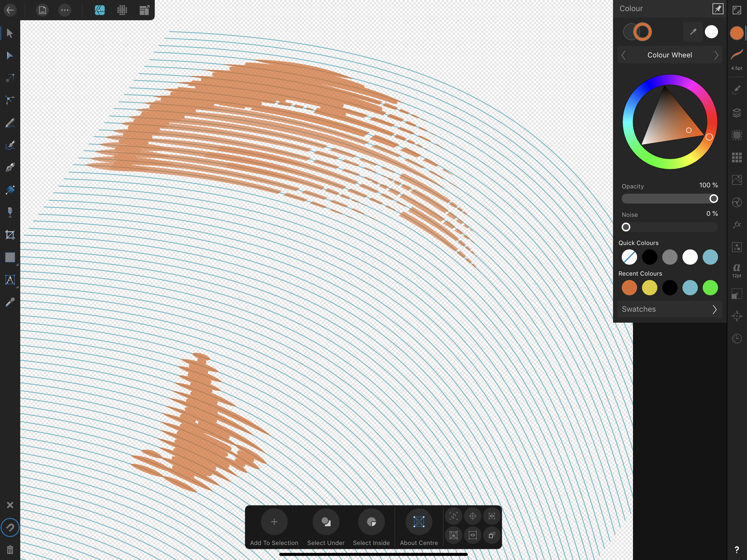Pin the Colour panel
Viewport: 747px width, 560px height.
point(718,9)
